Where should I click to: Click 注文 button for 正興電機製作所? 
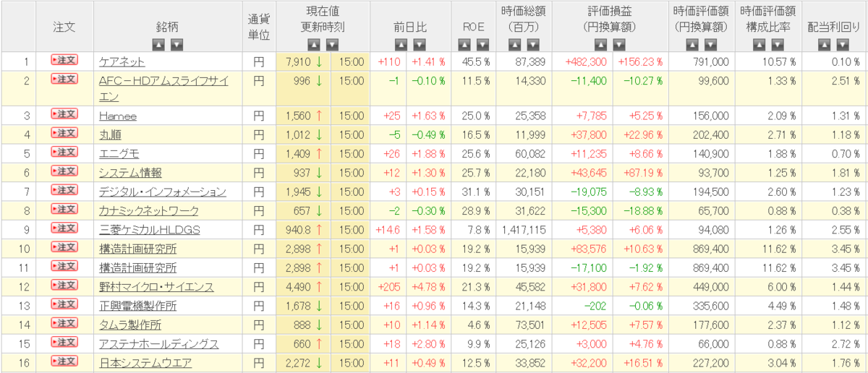[x=64, y=304]
